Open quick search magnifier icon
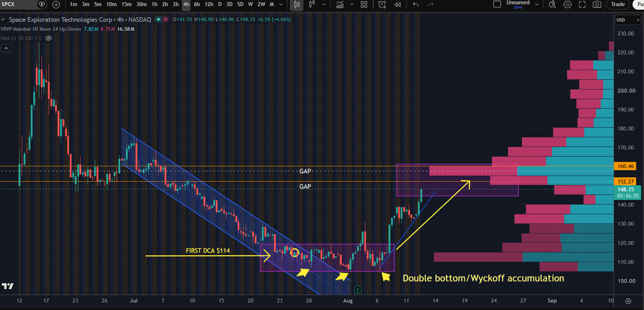Viewport: 644px width, 310px height. 553,4
